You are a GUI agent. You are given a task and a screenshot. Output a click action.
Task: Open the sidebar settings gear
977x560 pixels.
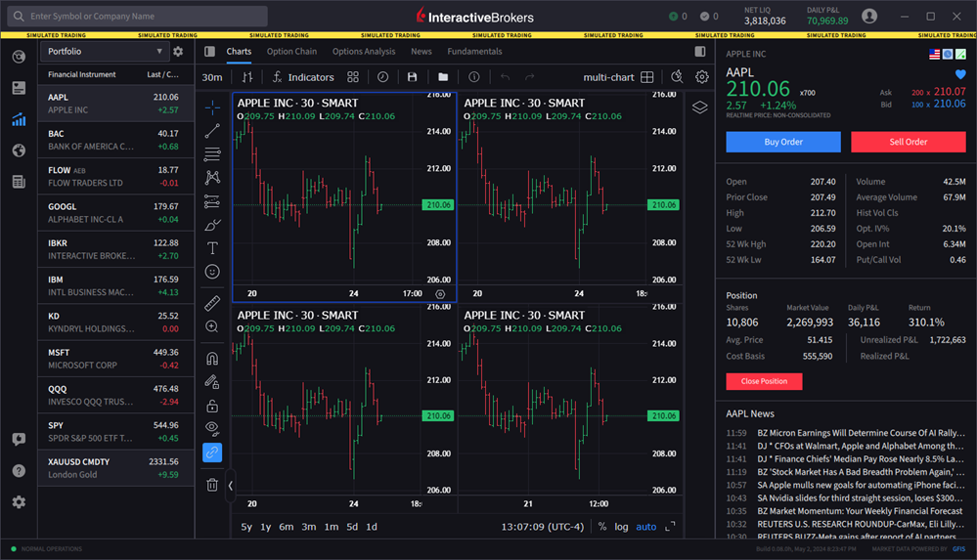coord(19,502)
